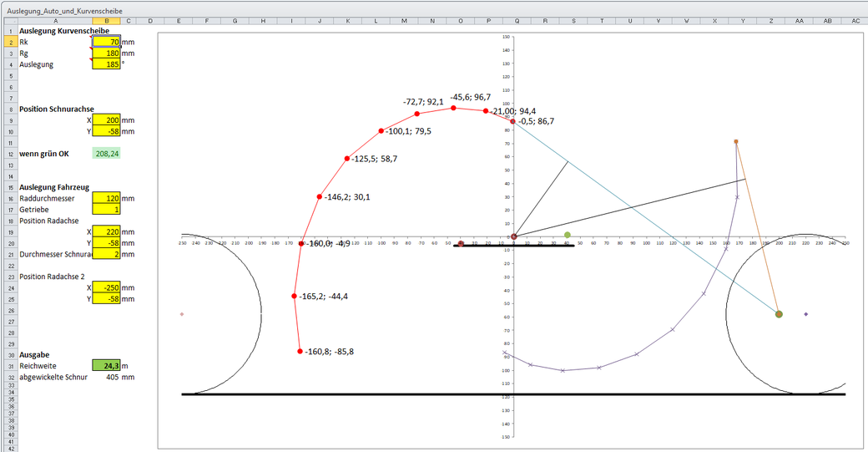Screen dimensions: 868x452
Task: Click chart data label '-45,6; 96,7'
Action: (471, 97)
